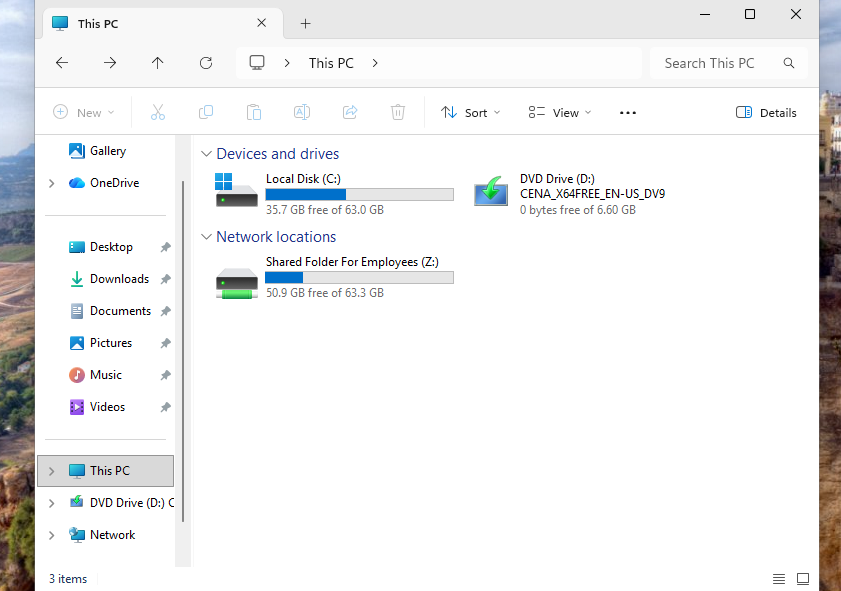Open the View dropdown menu
Viewport: 841px width, 591px height.
click(560, 113)
